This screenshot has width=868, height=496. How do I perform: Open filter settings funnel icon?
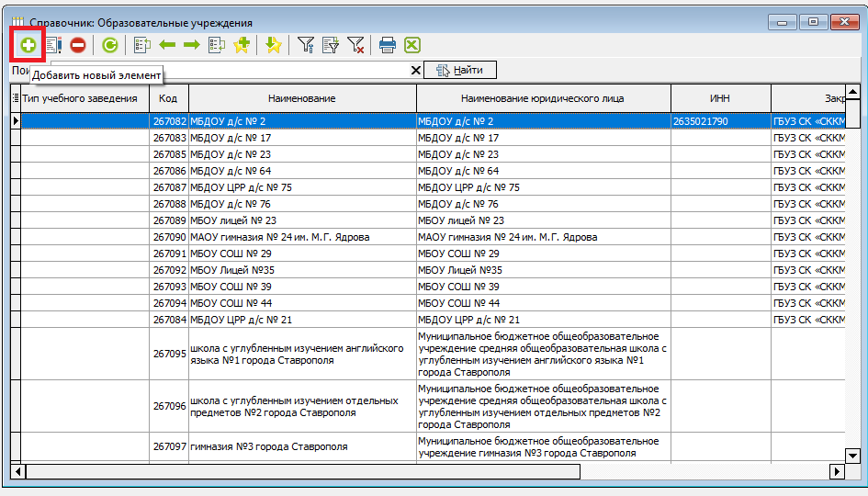306,45
